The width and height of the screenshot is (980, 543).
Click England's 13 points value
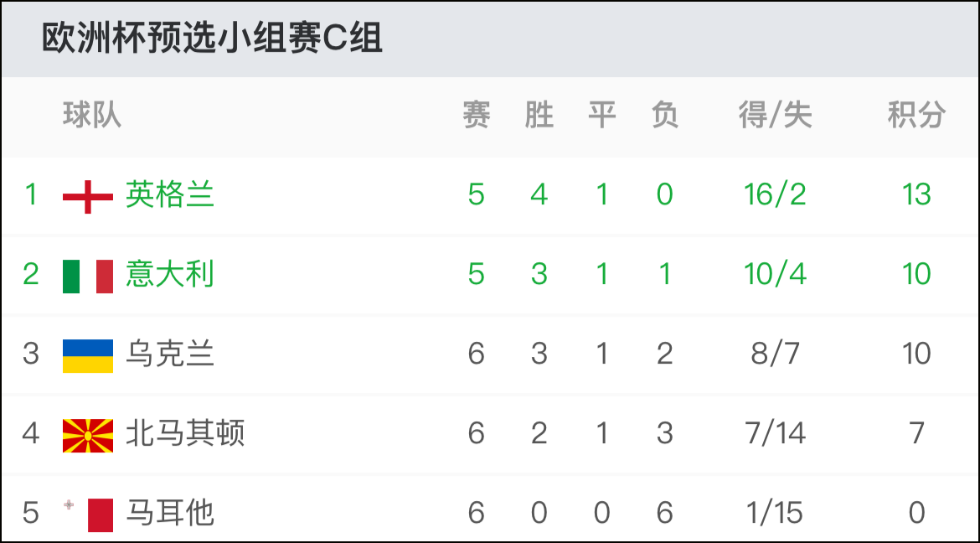point(916,194)
